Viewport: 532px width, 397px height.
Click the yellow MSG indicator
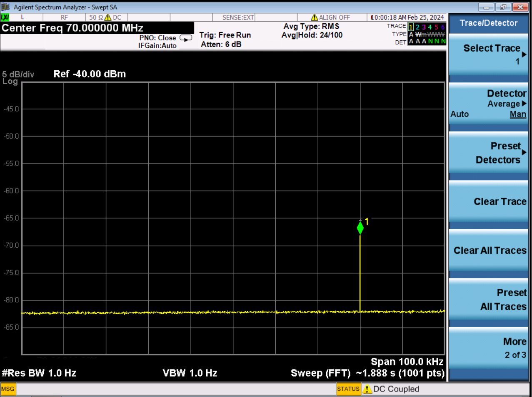coord(7,389)
